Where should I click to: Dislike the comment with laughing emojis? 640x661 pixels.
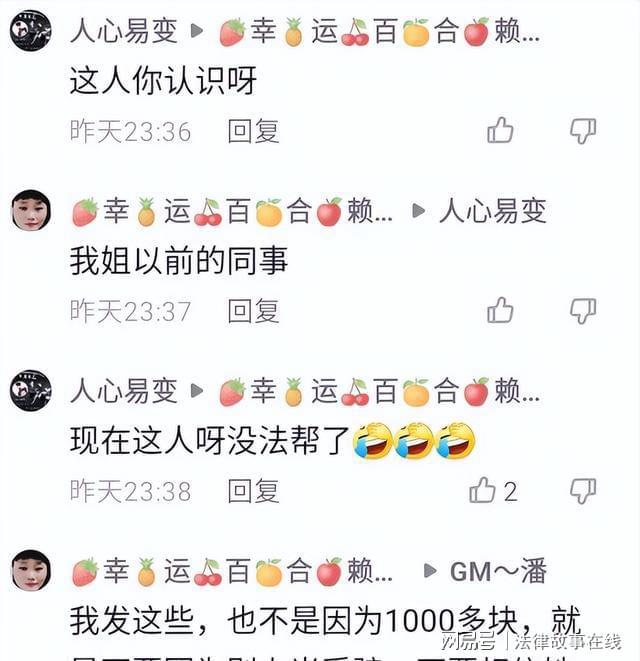coord(583,491)
